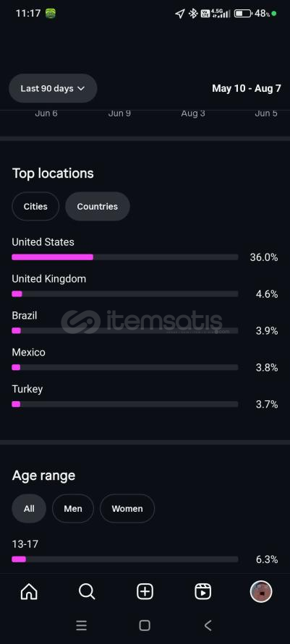
Task: Tap the Android home square button
Action: point(145,625)
